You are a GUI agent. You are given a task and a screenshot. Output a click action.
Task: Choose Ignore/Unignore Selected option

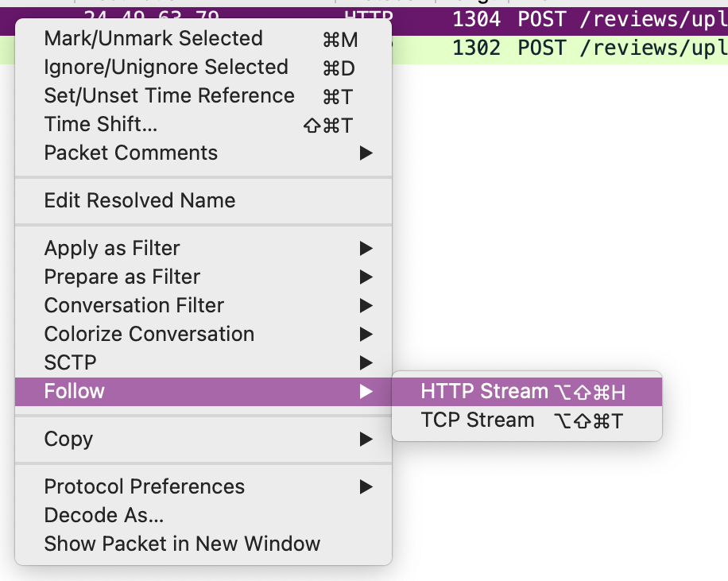[166, 68]
